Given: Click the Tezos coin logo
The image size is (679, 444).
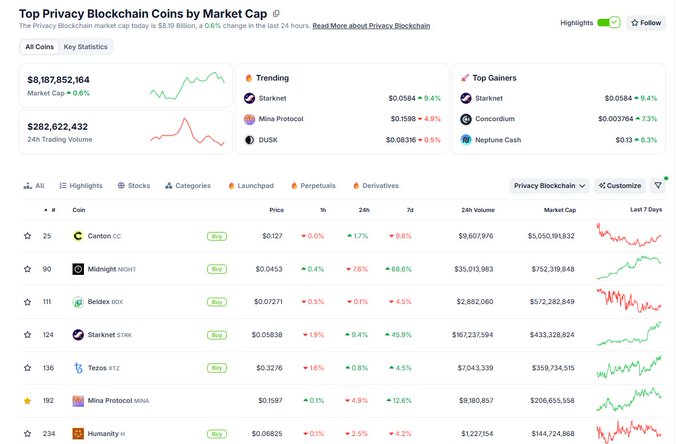Looking at the screenshot, I should tap(78, 368).
